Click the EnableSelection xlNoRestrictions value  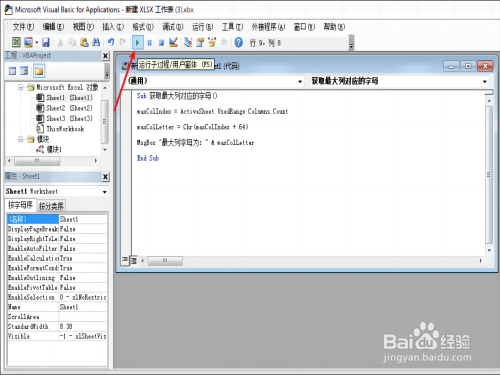(x=83, y=297)
